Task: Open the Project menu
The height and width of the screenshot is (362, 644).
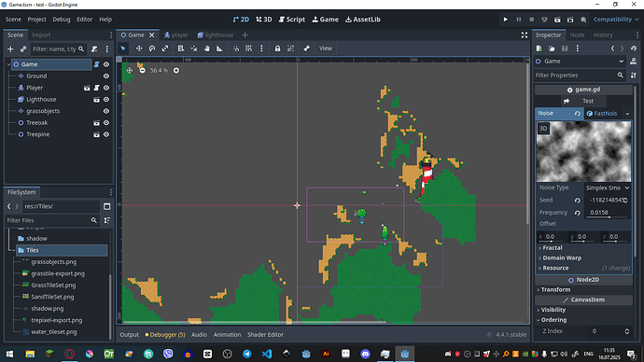Action: tap(36, 20)
